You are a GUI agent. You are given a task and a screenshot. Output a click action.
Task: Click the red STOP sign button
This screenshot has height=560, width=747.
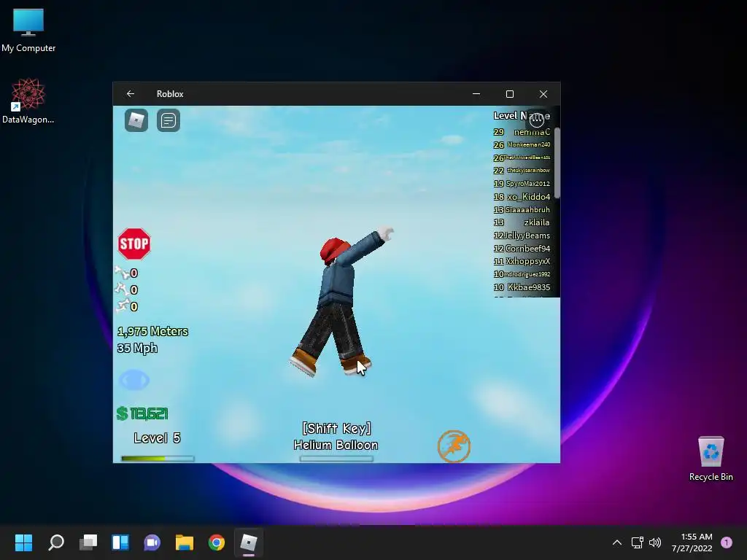pos(134,244)
